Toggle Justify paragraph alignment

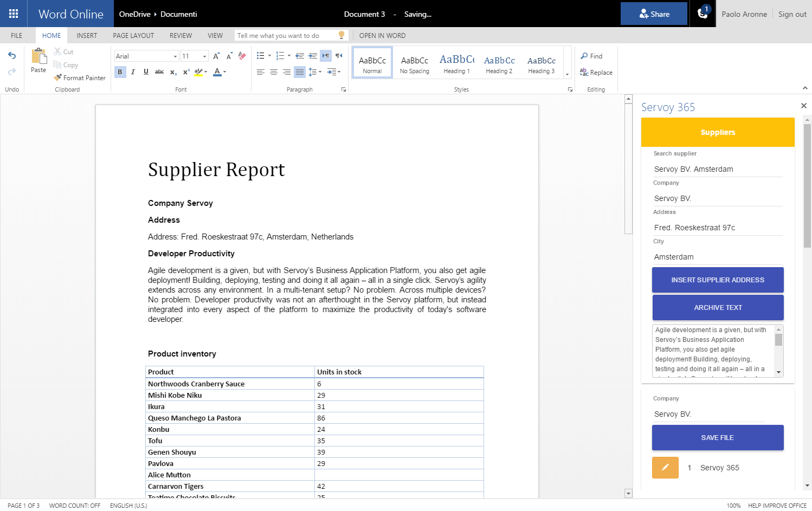tap(299, 72)
